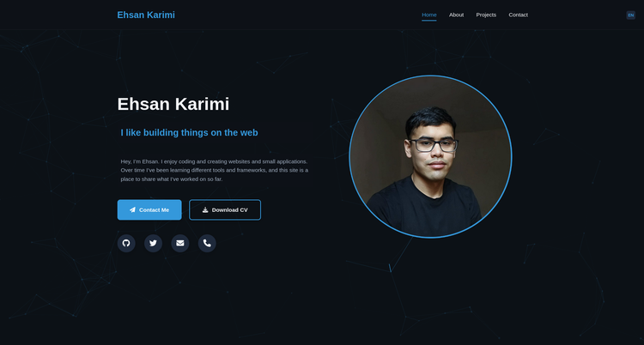Open the Contact nav item
The height and width of the screenshot is (345, 644).
(x=518, y=15)
